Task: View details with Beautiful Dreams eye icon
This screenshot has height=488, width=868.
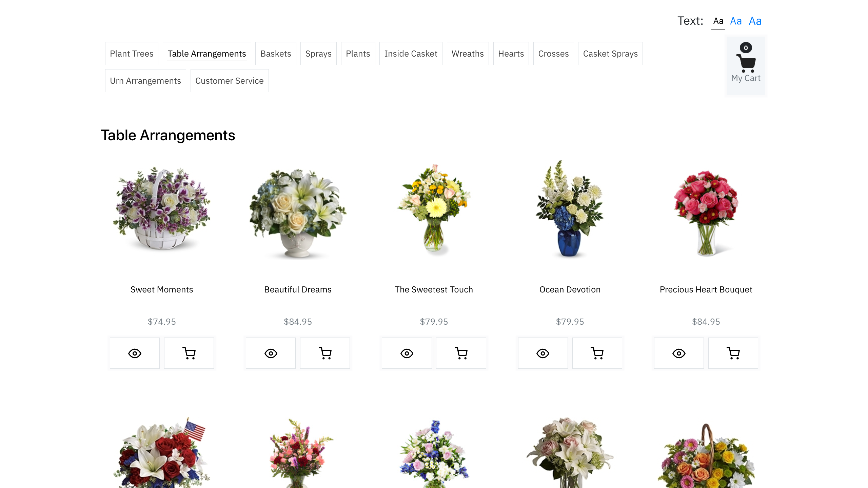Action: pos(271,353)
